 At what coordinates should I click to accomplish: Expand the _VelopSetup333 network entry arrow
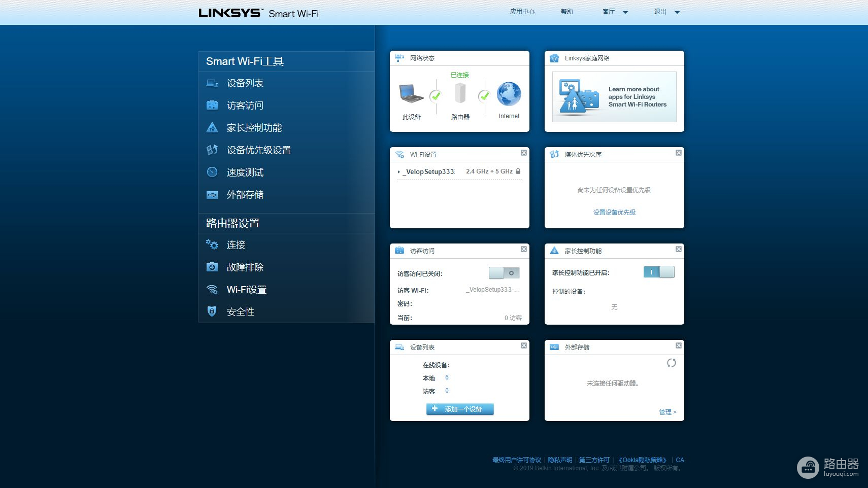pos(399,172)
